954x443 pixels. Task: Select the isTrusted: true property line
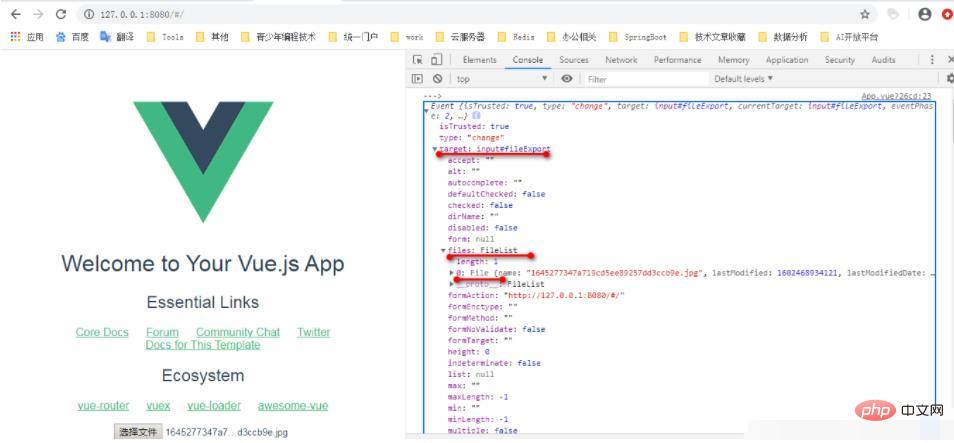pyautogui.click(x=473, y=127)
